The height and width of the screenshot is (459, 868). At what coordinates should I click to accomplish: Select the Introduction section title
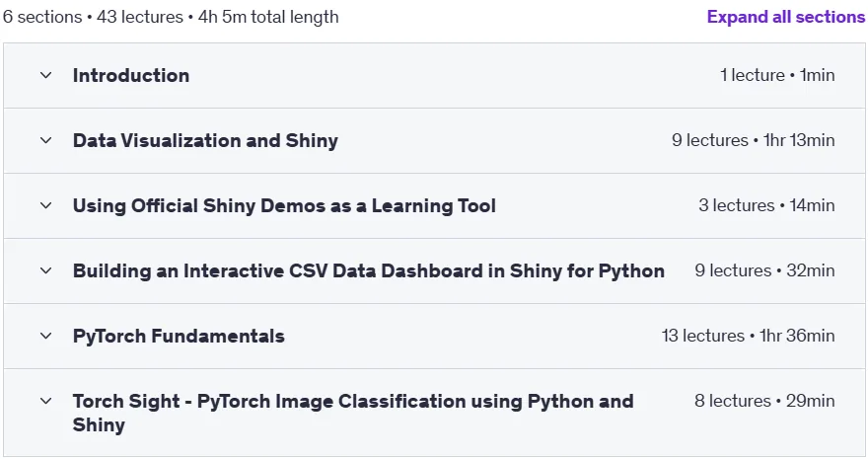[131, 75]
